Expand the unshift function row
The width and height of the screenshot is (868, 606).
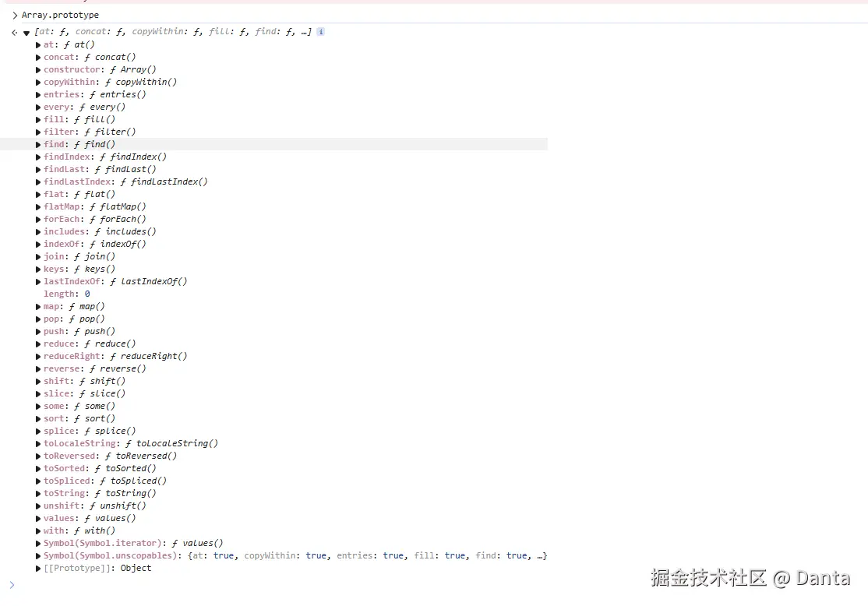38,506
